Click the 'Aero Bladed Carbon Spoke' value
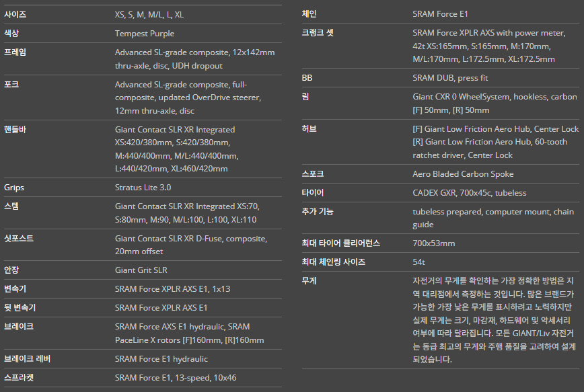 click(463, 174)
